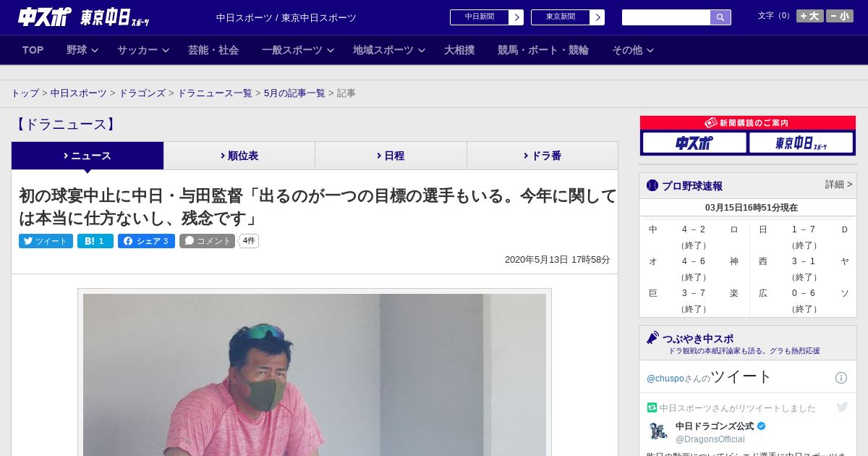Viewport: 868px width, 456px height.
Task: Click the arrow next to 中日新聞
Action: pyautogui.click(x=516, y=17)
